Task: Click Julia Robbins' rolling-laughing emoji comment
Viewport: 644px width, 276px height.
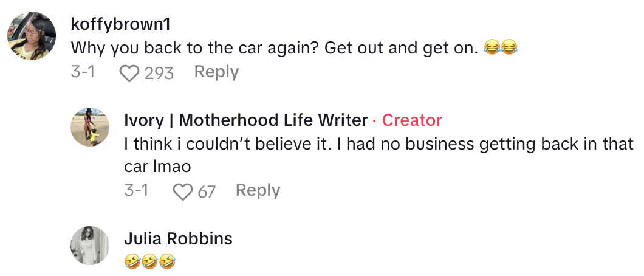Action: tap(149, 262)
